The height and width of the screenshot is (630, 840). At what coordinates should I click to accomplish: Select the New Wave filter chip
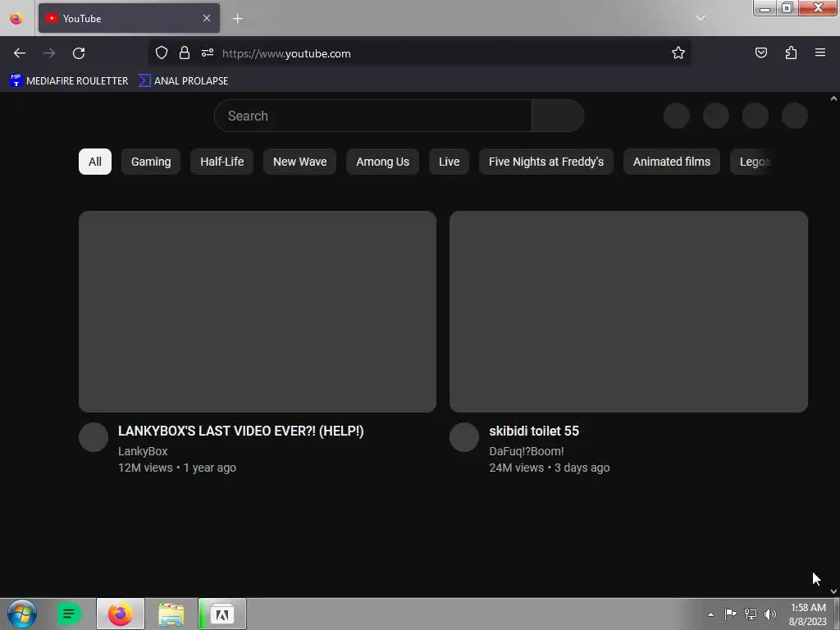(300, 162)
